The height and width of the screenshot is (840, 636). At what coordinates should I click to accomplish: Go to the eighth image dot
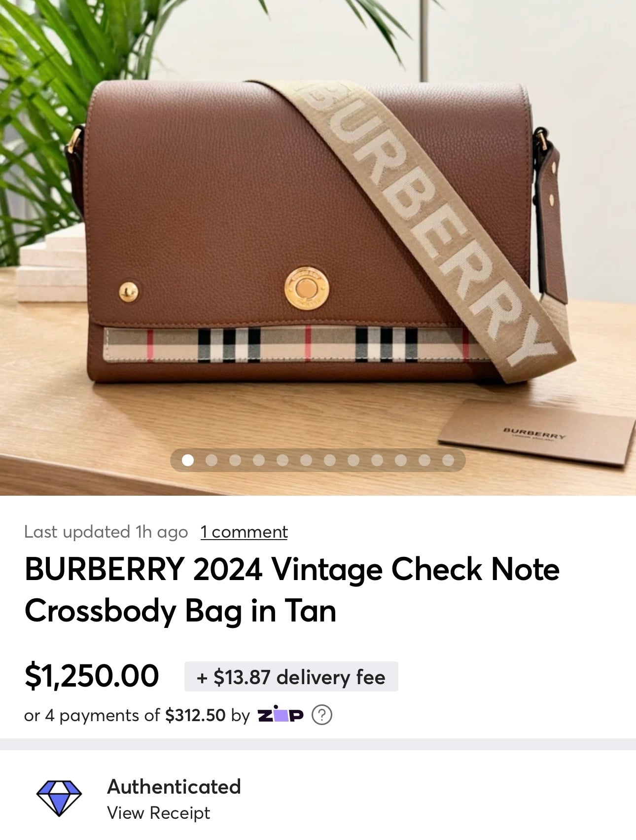[x=353, y=460]
